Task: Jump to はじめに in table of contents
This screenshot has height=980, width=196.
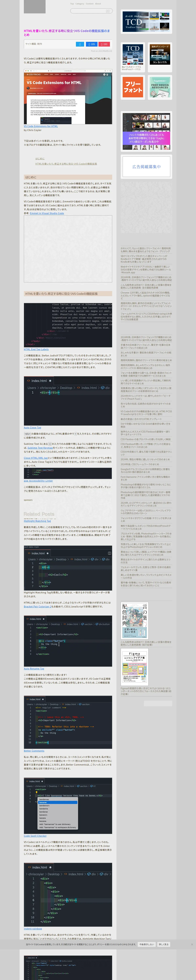Action: tap(40, 159)
